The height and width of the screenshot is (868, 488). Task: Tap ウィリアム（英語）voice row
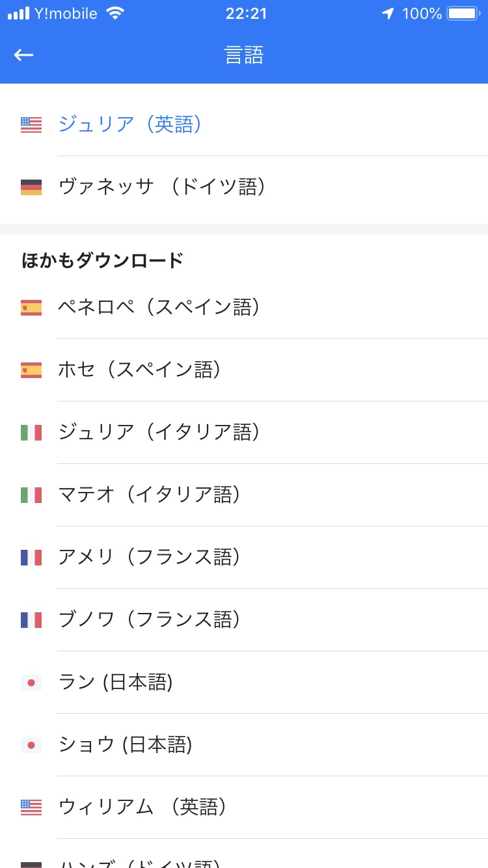click(x=143, y=807)
